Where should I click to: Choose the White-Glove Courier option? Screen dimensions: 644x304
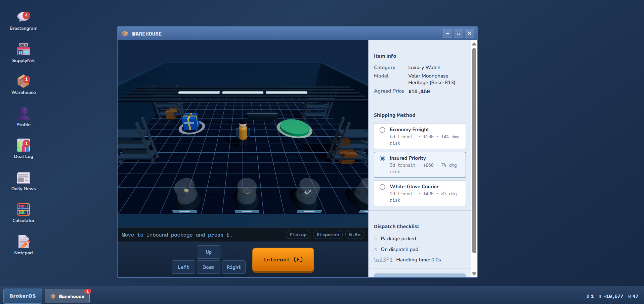pyautogui.click(x=420, y=193)
